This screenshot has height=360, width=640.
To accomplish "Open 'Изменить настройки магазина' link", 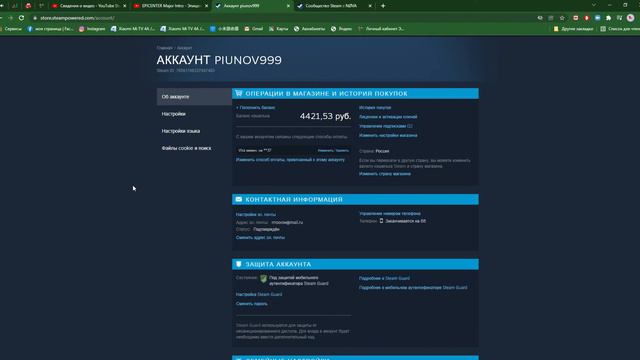I will click(x=388, y=135).
